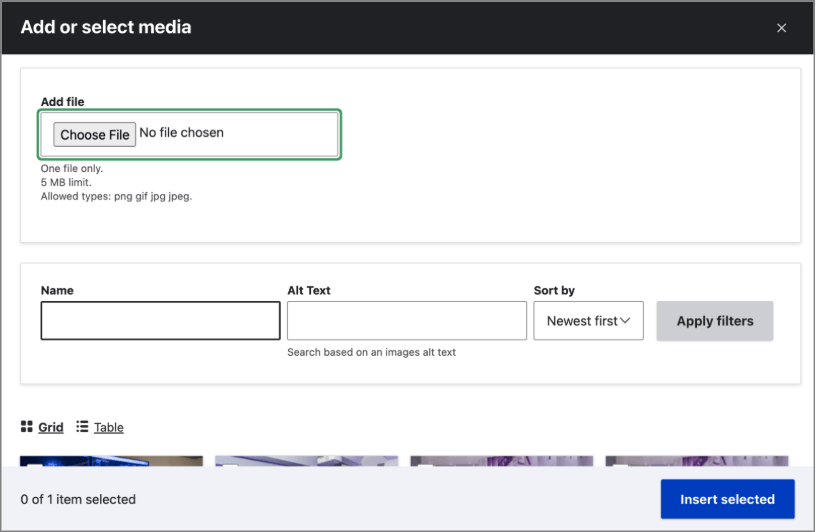Click the 'Add or select media' title
This screenshot has width=816, height=532.
[x=106, y=27]
